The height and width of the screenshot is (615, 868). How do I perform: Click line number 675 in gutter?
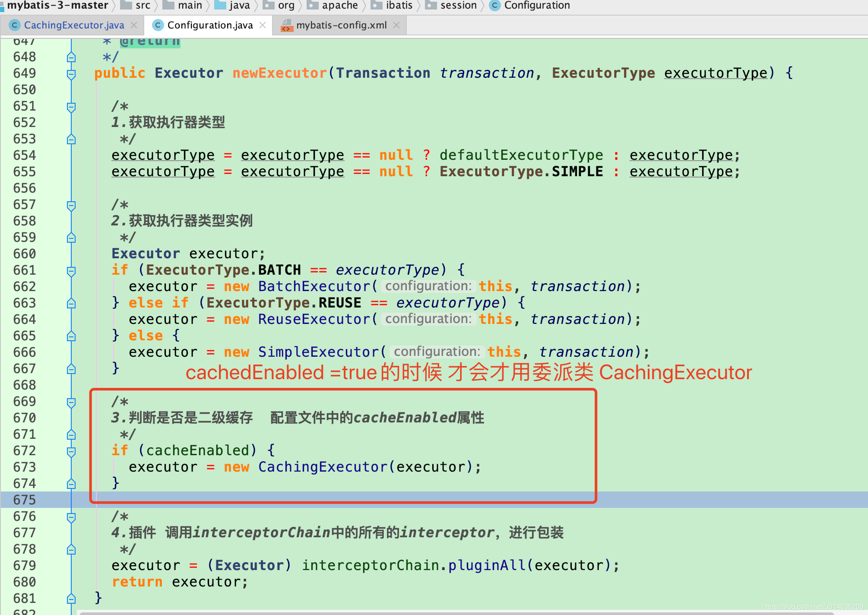(x=25, y=500)
